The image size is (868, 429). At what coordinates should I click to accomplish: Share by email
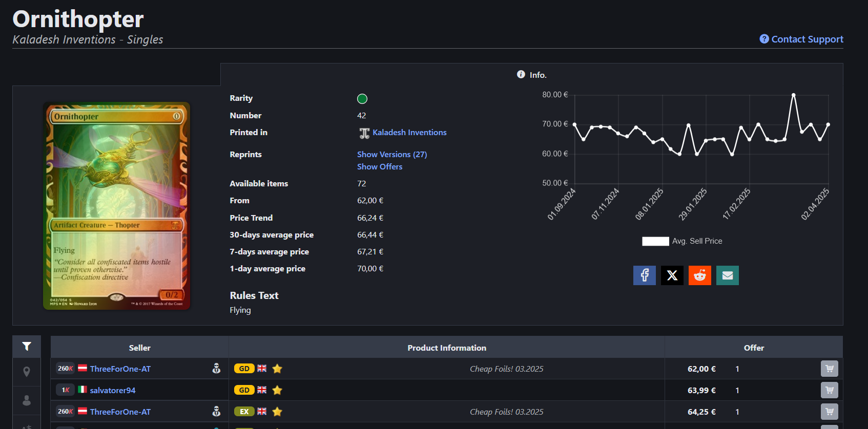[728, 275]
